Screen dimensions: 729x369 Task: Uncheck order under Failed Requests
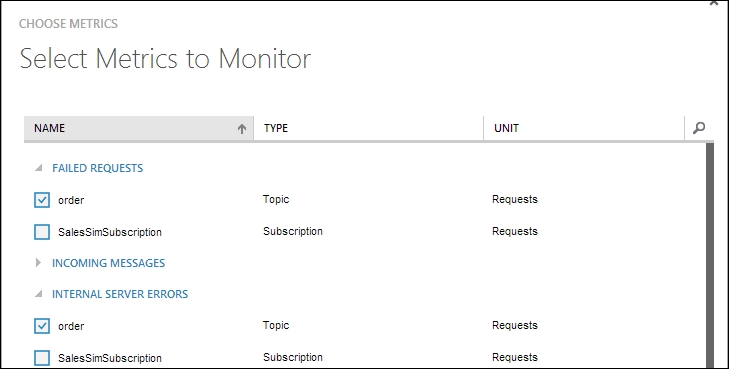point(42,200)
